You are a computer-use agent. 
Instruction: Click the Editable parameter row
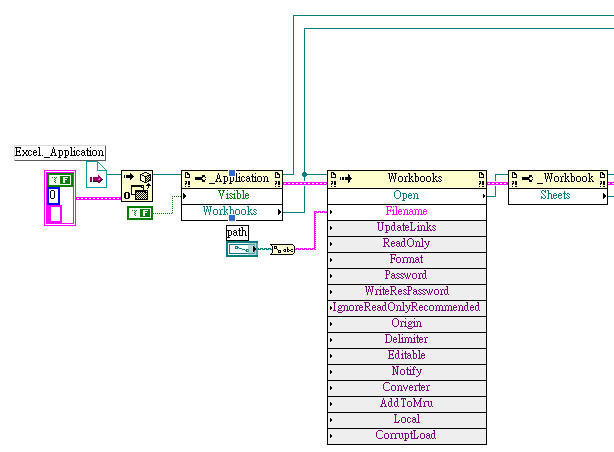pyautogui.click(x=407, y=356)
